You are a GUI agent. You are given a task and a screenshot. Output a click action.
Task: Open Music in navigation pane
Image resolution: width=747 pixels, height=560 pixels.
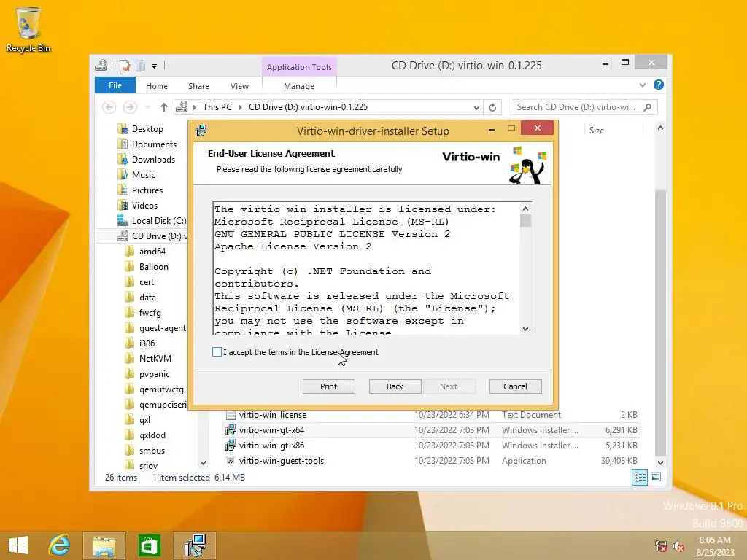(x=144, y=175)
